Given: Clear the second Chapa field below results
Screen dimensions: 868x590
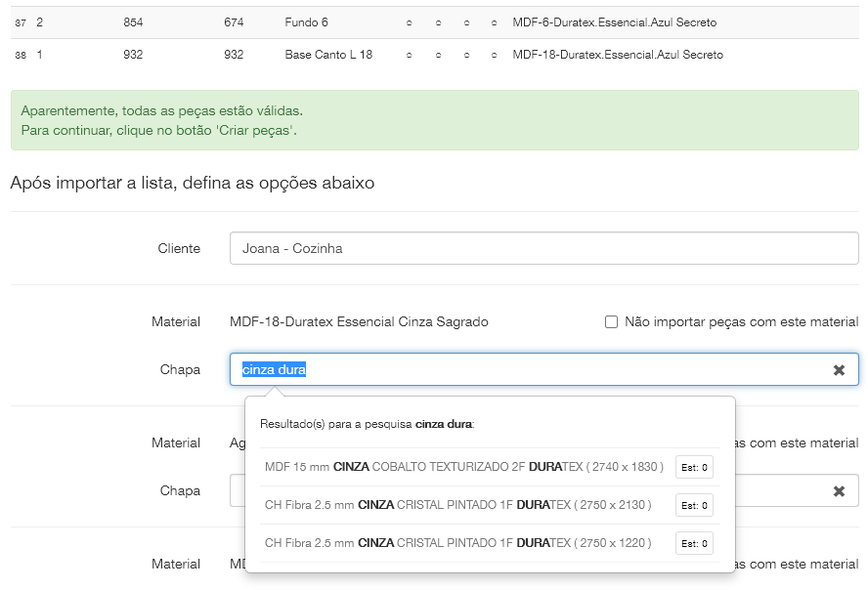Looking at the screenshot, I should click(x=839, y=491).
